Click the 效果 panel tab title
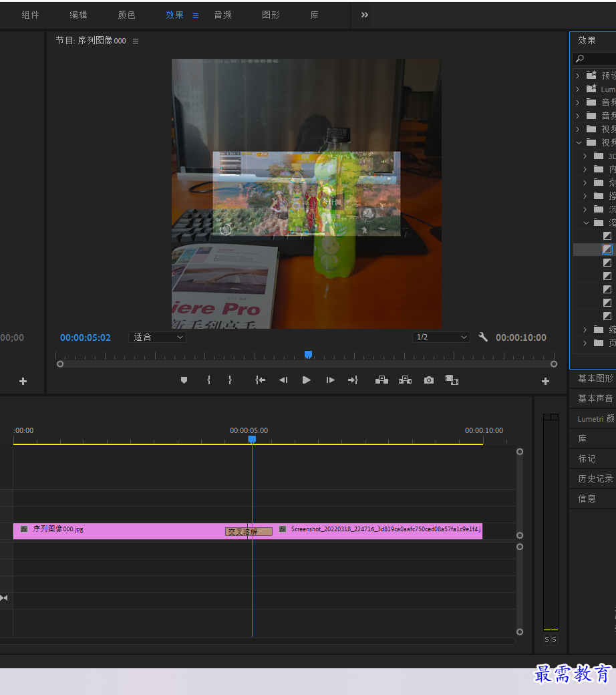The width and height of the screenshot is (616, 695). pyautogui.click(x=587, y=40)
